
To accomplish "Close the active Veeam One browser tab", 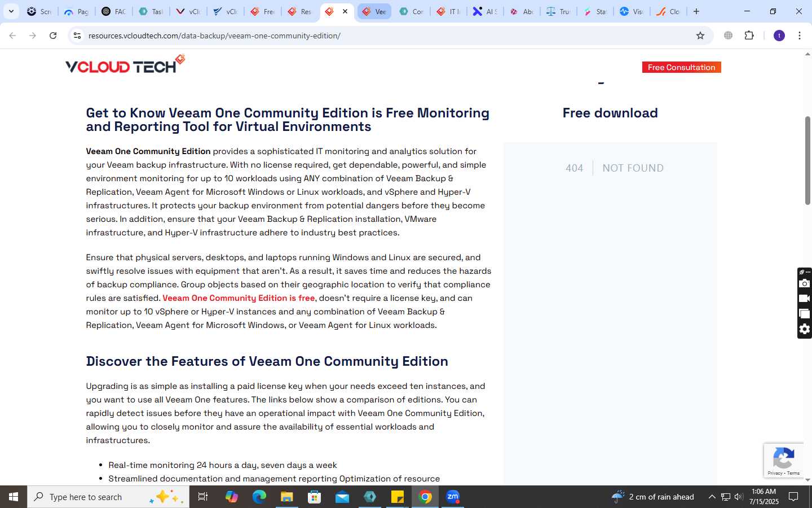I will pos(345,11).
